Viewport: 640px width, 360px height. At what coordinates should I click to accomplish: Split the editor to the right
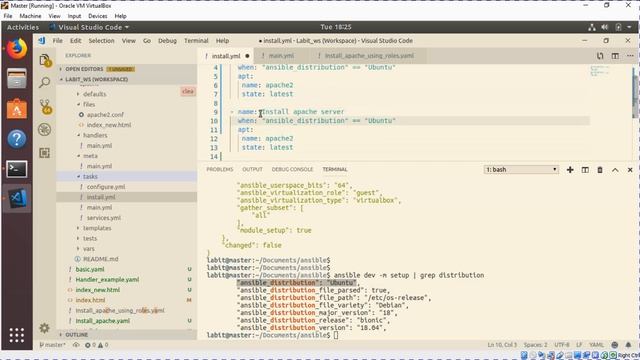pyautogui.click(x=615, y=56)
